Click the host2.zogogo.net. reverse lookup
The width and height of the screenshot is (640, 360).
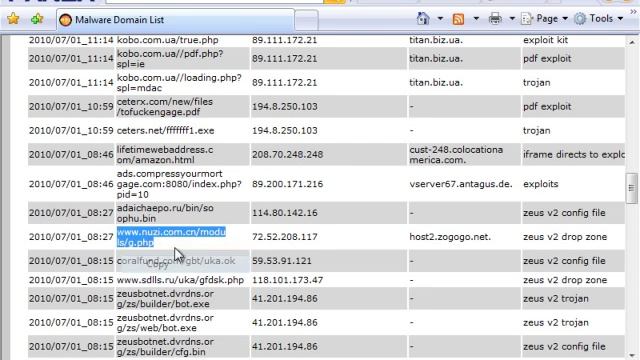tap(450, 237)
